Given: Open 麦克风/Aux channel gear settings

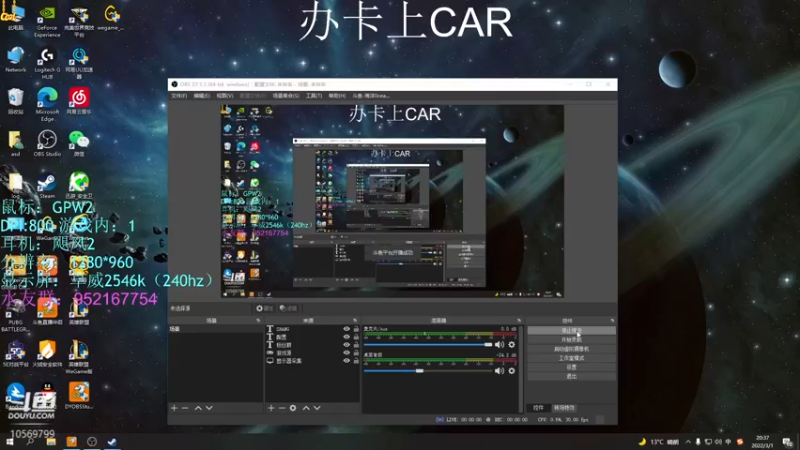Looking at the screenshot, I should point(512,345).
